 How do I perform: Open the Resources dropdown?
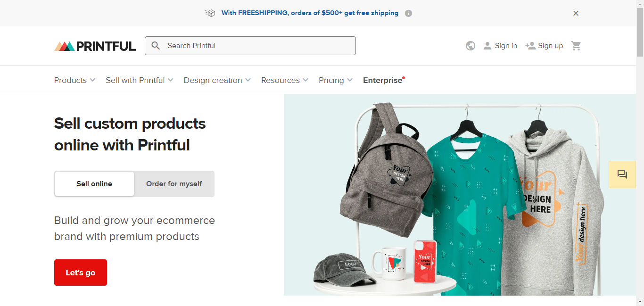coord(284,80)
